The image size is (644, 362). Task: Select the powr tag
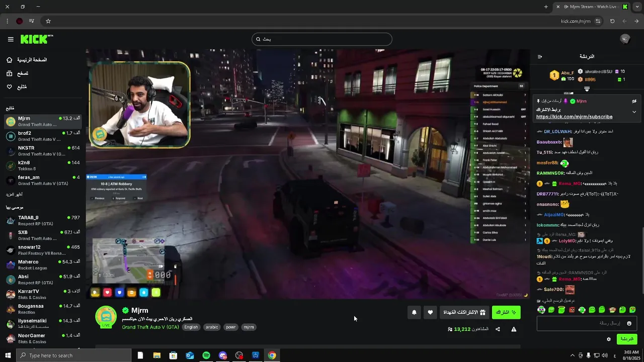tap(231, 327)
